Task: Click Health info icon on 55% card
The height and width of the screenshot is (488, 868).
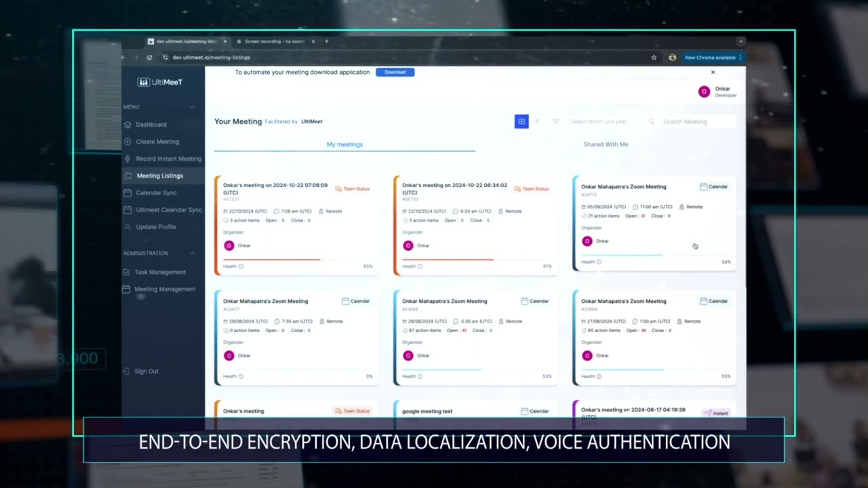Action: coord(599,376)
